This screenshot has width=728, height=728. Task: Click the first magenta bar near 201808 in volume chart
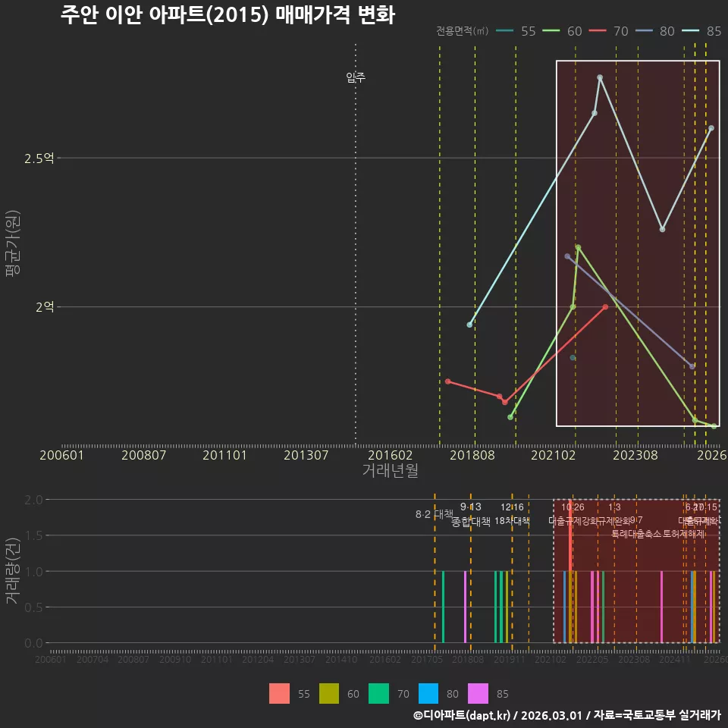click(465, 607)
